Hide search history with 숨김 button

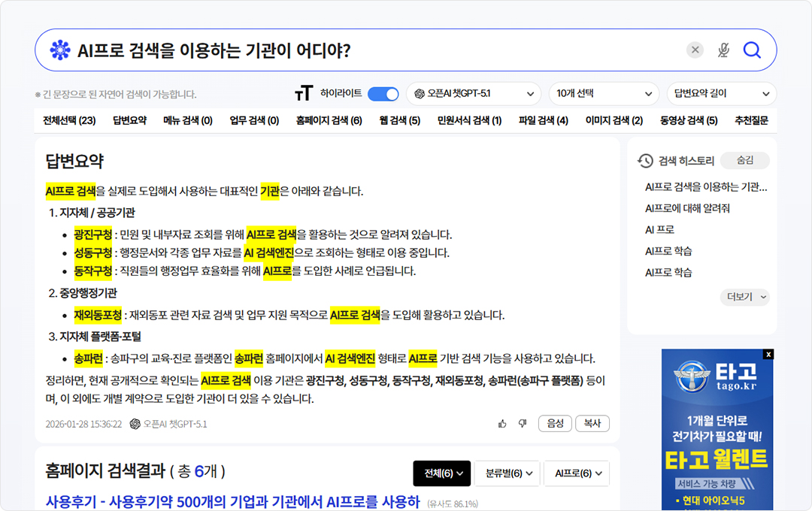(x=744, y=161)
